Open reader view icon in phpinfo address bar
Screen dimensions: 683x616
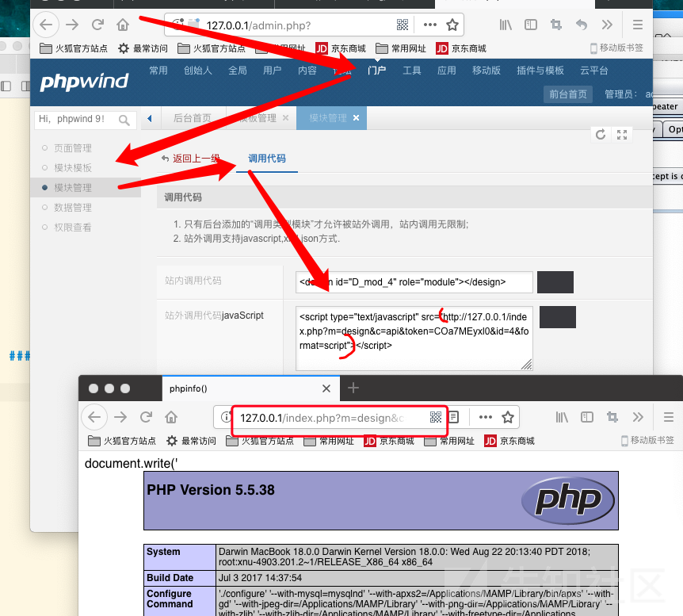pyautogui.click(x=453, y=418)
